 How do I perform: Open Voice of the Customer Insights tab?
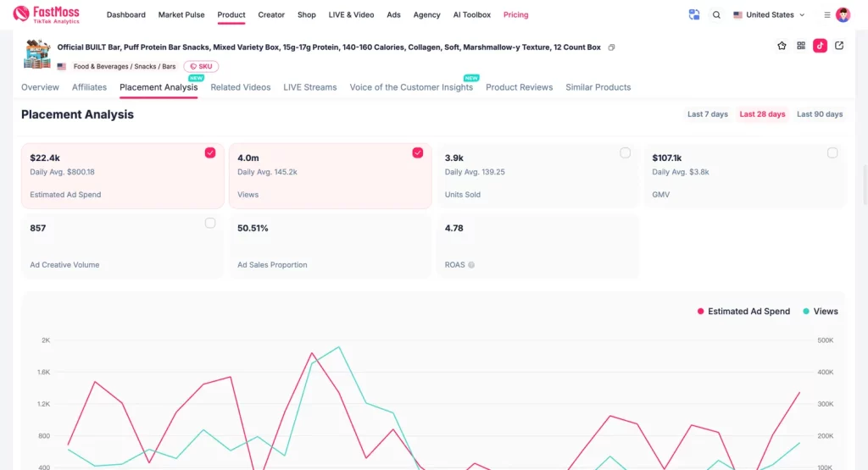click(x=411, y=87)
